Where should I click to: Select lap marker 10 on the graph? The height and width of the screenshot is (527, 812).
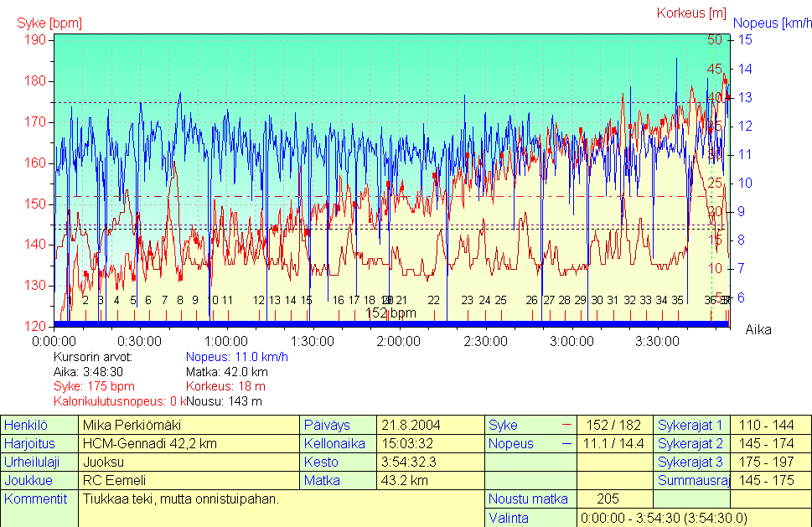(213, 300)
